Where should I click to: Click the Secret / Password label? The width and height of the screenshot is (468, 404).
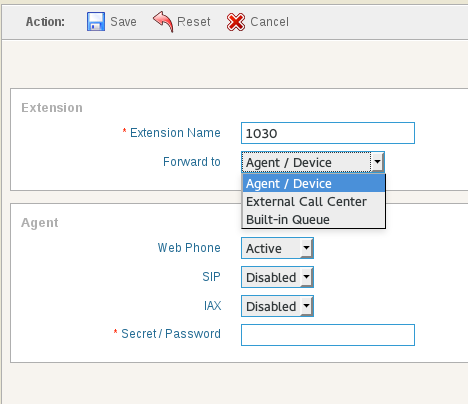171,334
